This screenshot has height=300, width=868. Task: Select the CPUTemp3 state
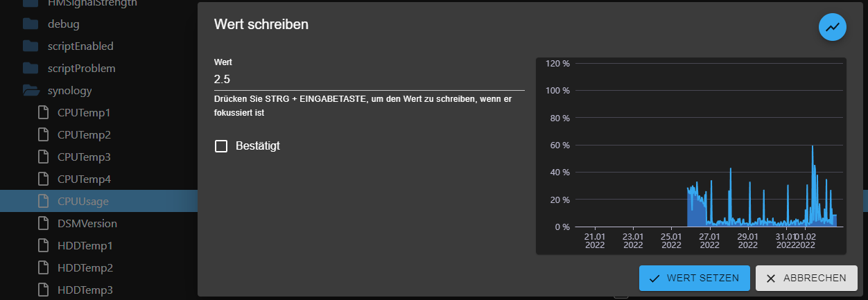[x=85, y=157]
